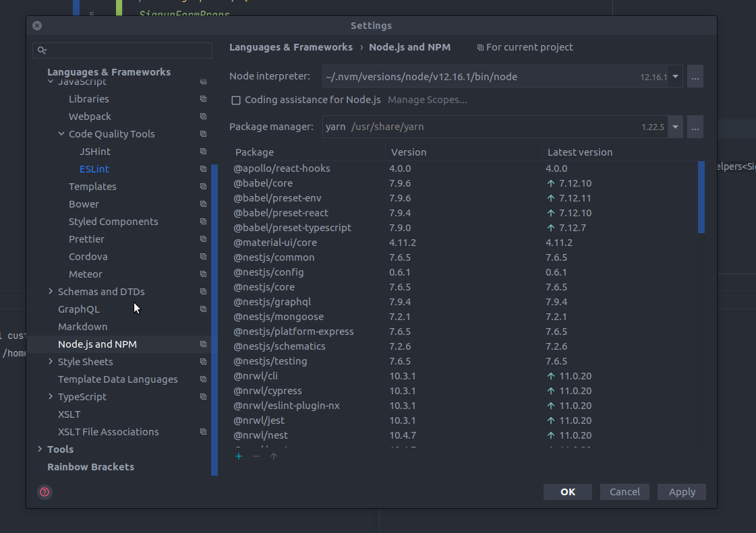Click the project-level icon next to Node.js and NPM
The width and height of the screenshot is (756, 533).
(204, 344)
